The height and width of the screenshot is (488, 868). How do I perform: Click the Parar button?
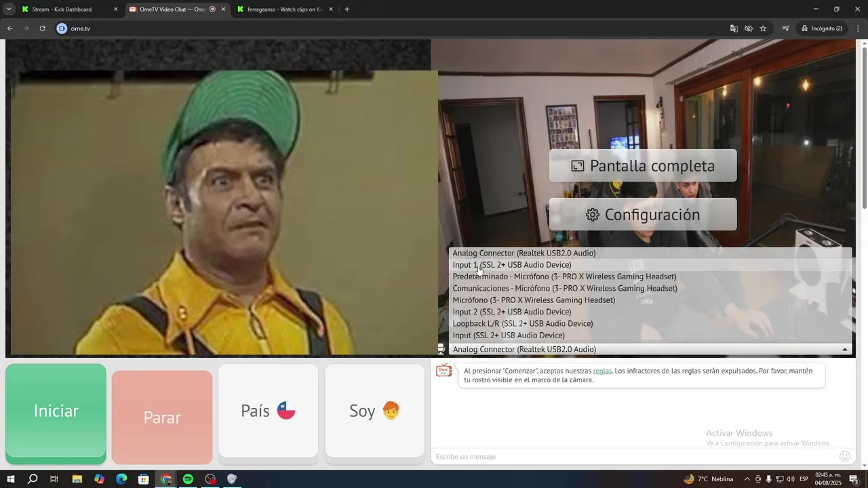tap(162, 418)
